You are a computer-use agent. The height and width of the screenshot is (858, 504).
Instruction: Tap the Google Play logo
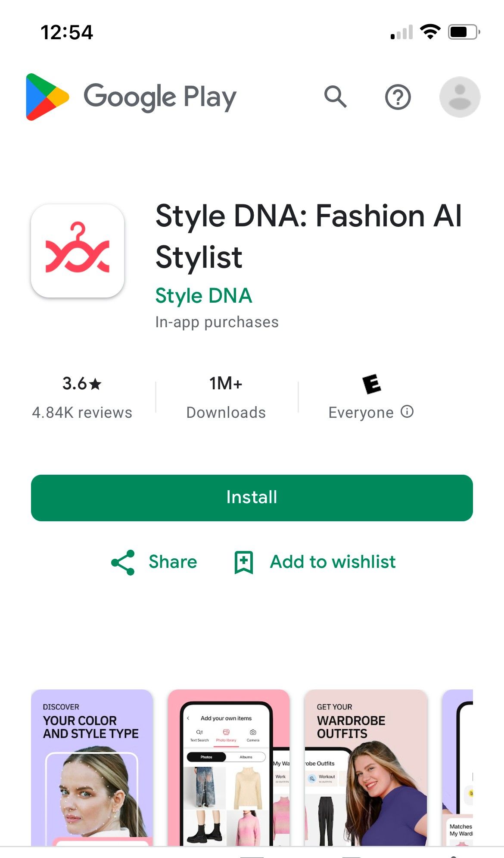(131, 97)
